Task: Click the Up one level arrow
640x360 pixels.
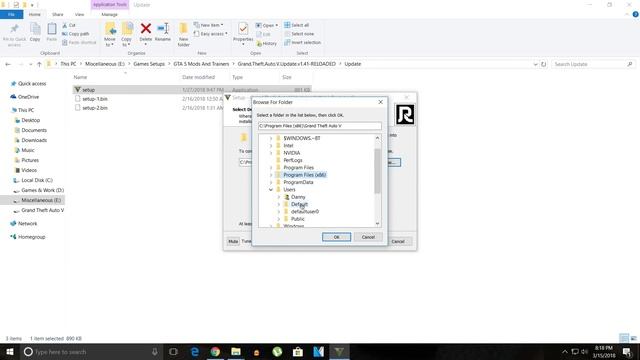Action: 39,64
